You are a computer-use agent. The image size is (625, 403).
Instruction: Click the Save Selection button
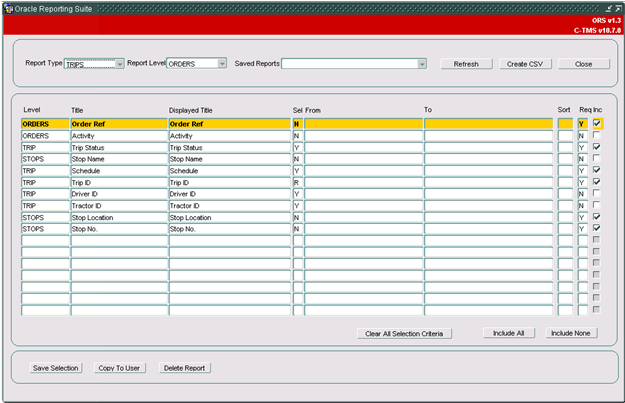[56, 368]
